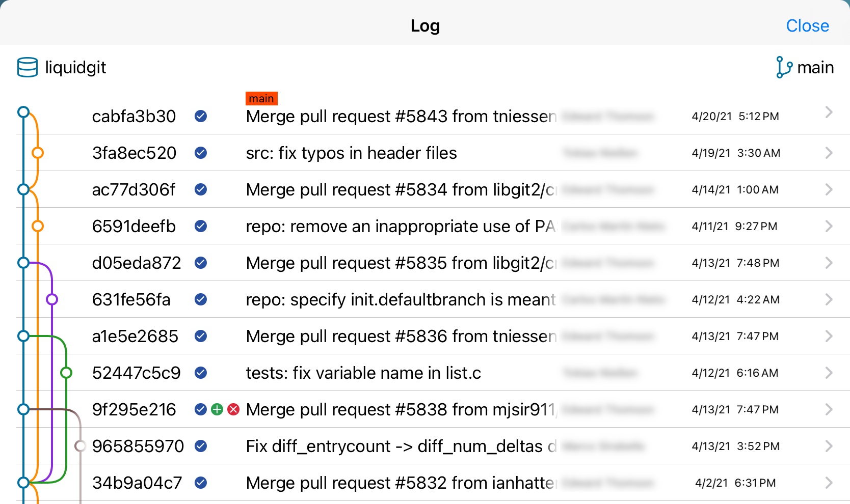Image resolution: width=850 pixels, height=504 pixels.
Task: Close the Log view
Action: click(x=807, y=25)
